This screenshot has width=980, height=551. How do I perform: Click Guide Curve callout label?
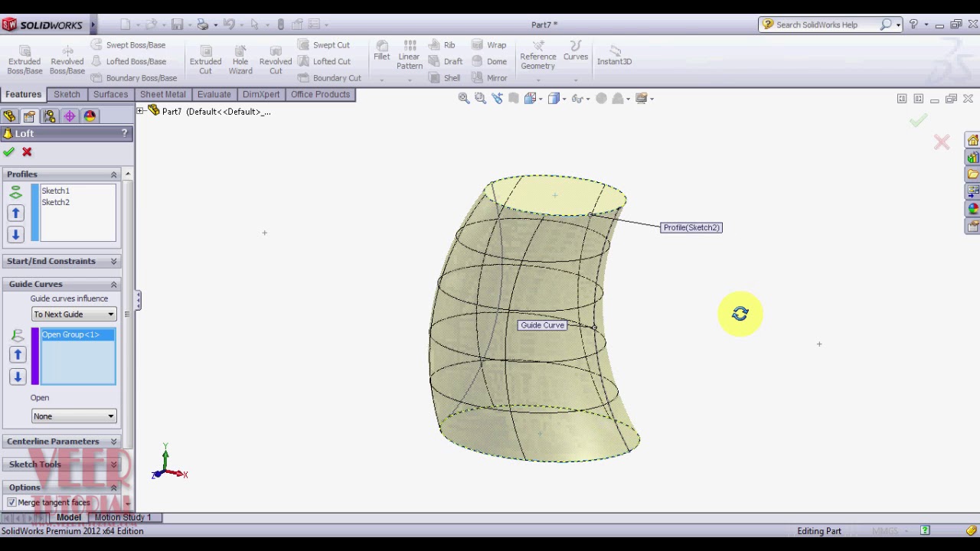pos(542,326)
